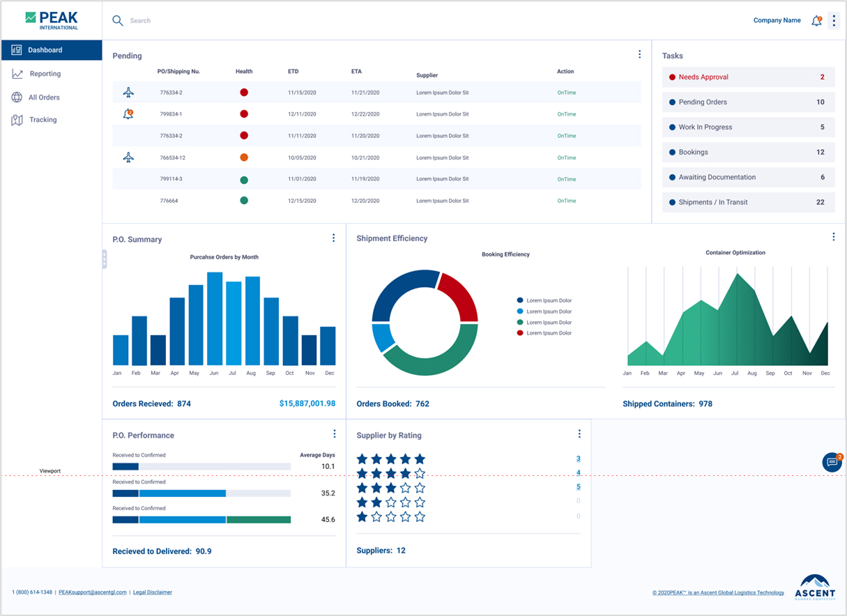Click the red health dot for order 776334-2

pyautogui.click(x=244, y=93)
